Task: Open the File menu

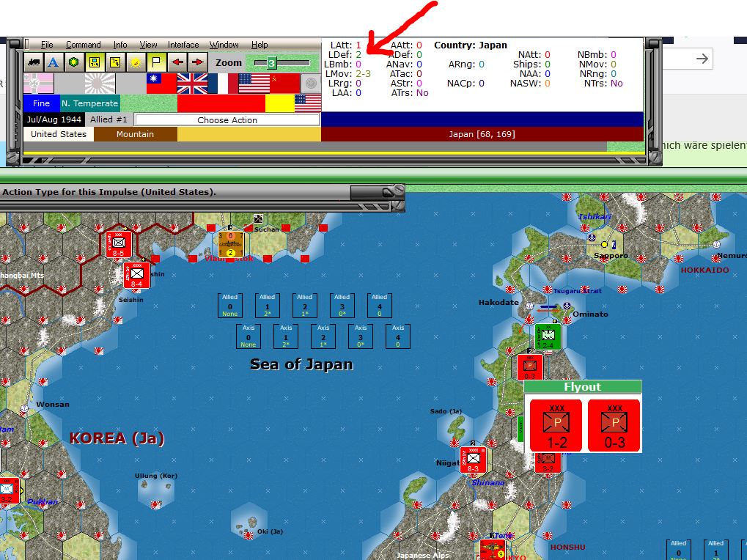Action: pyautogui.click(x=47, y=45)
